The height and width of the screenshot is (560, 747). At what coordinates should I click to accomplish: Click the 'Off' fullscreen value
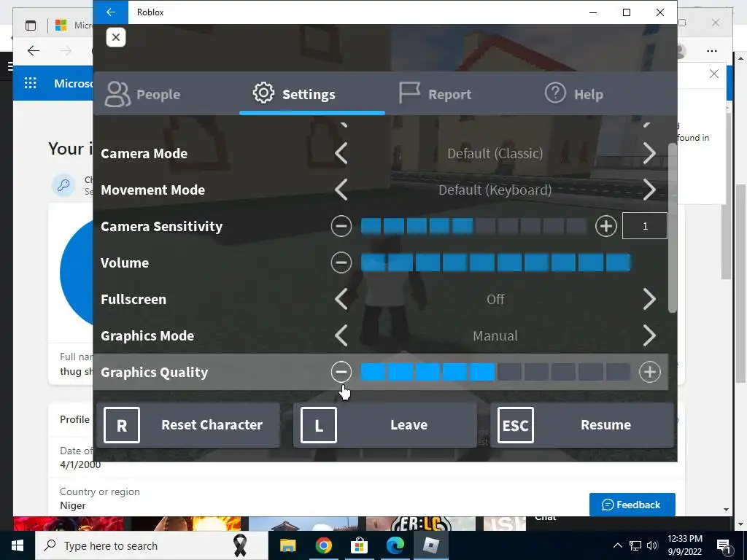(x=495, y=299)
